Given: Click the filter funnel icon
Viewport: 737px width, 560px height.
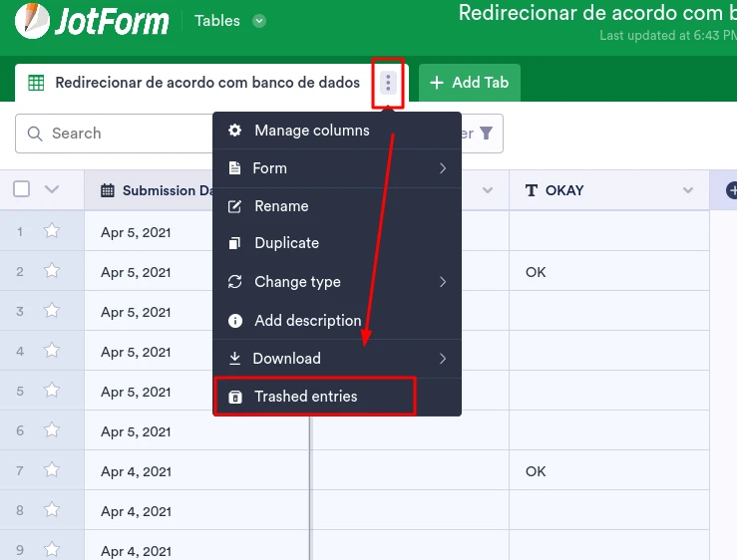Looking at the screenshot, I should coord(487,134).
